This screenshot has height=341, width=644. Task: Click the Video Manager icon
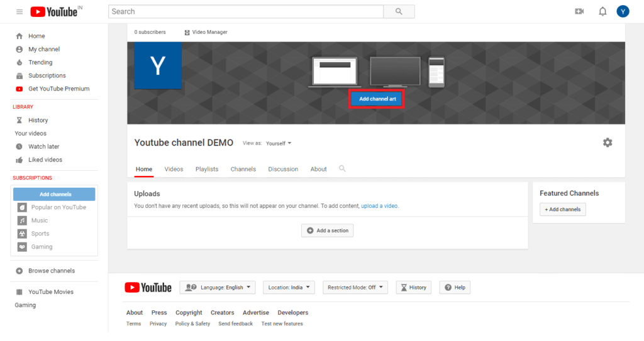coord(187,33)
